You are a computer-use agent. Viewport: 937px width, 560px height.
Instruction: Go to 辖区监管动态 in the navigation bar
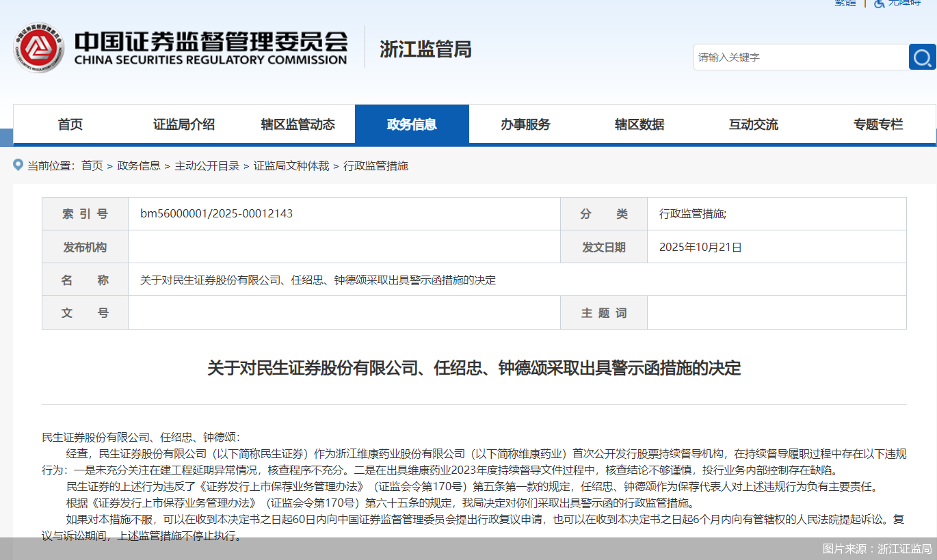pyautogui.click(x=298, y=124)
